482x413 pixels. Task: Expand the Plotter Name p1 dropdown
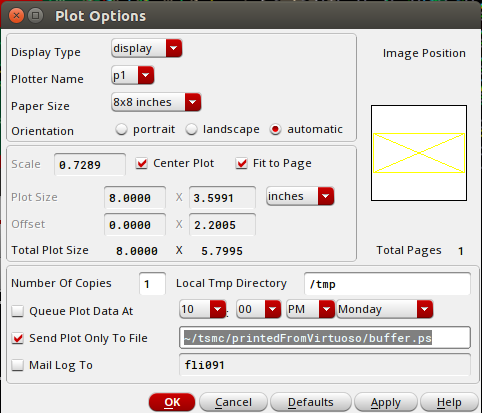pyautogui.click(x=133, y=75)
